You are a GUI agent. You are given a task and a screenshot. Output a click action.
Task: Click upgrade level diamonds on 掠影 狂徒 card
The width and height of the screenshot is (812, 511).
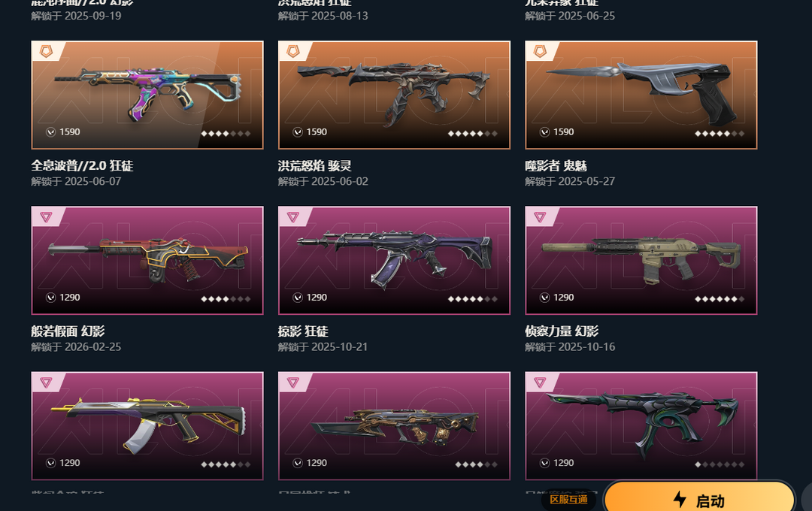pyautogui.click(x=472, y=299)
